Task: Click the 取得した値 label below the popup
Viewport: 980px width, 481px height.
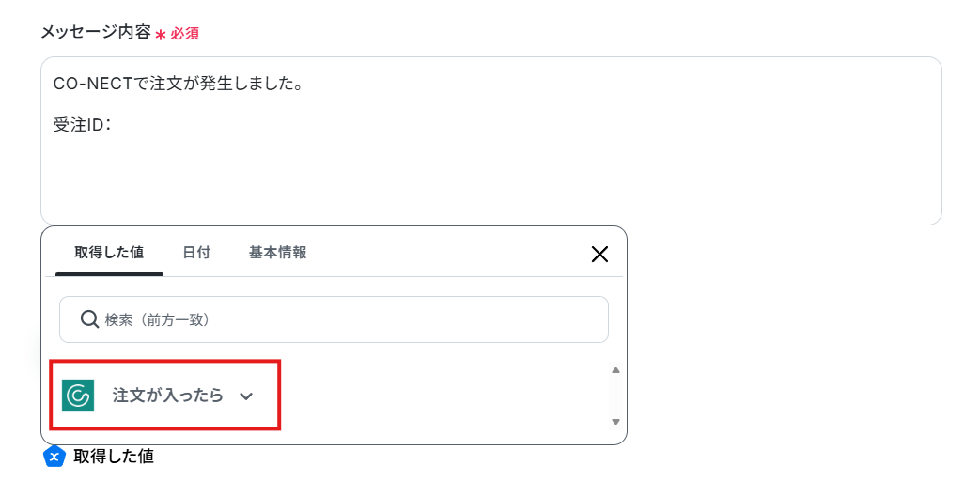Action: click(x=114, y=457)
